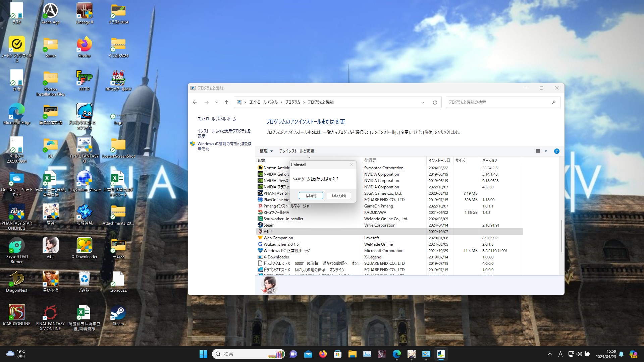The height and width of the screenshot is (362, 644).
Task: Expand the 整理 (Organize) dropdown
Action: click(266, 151)
